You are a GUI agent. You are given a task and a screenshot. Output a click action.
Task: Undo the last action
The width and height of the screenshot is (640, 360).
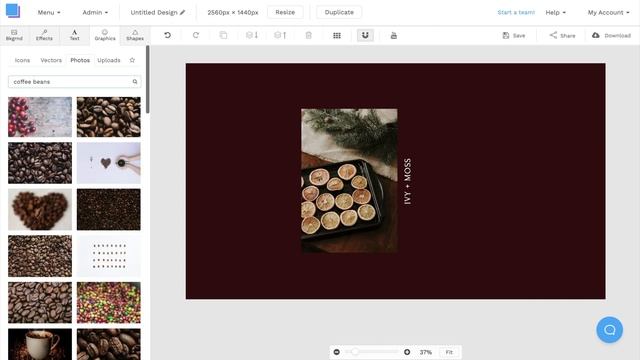[167, 36]
